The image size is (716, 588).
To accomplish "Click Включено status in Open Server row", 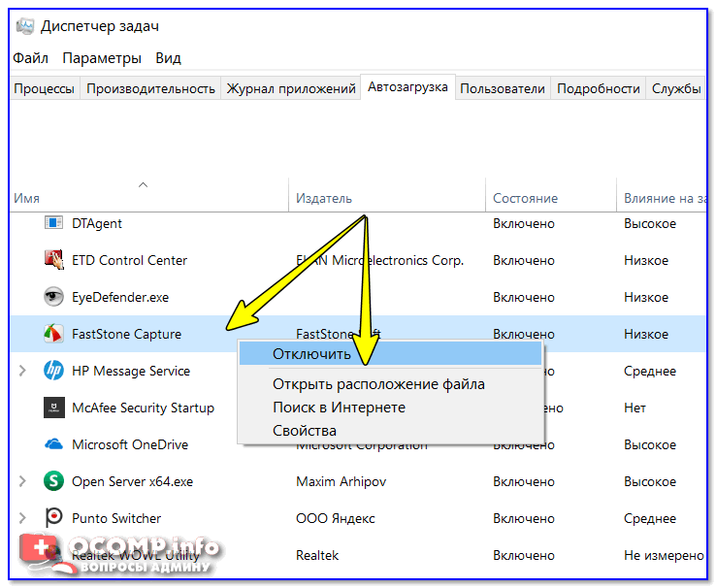I will 523,481.
